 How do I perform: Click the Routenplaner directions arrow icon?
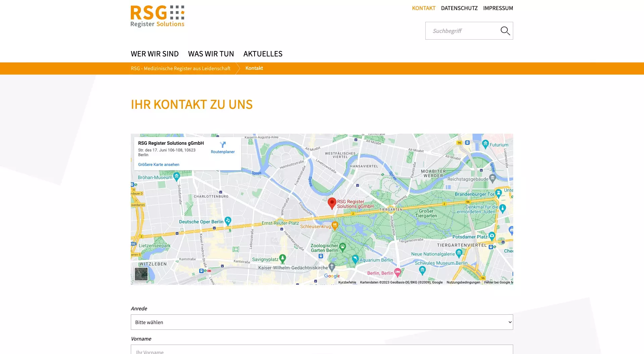[223, 145]
